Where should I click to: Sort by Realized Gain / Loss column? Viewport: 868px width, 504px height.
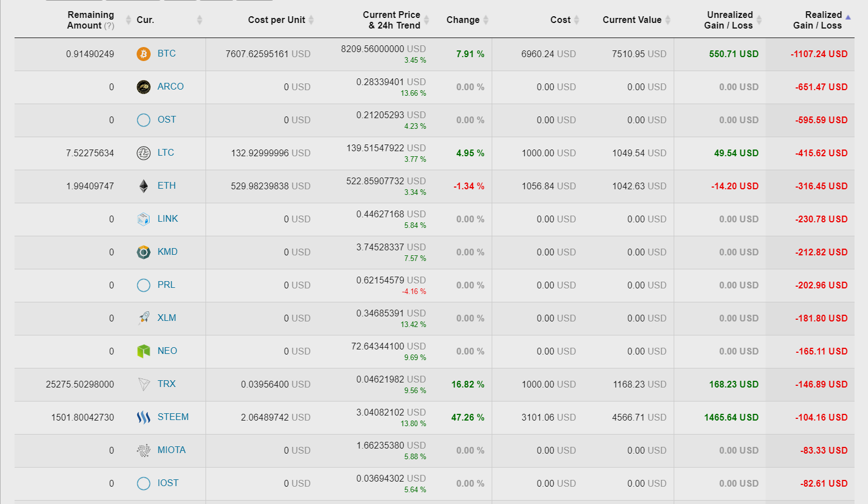(x=817, y=20)
